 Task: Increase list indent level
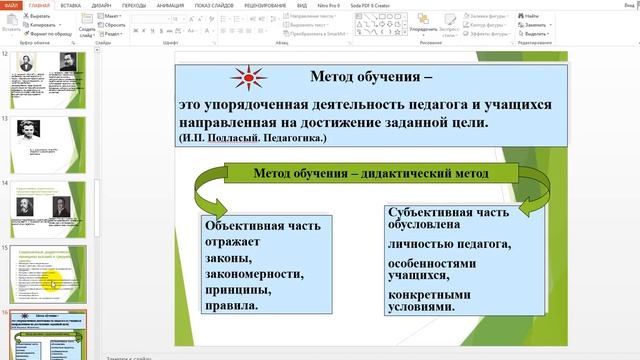pyautogui.click(x=262, y=19)
